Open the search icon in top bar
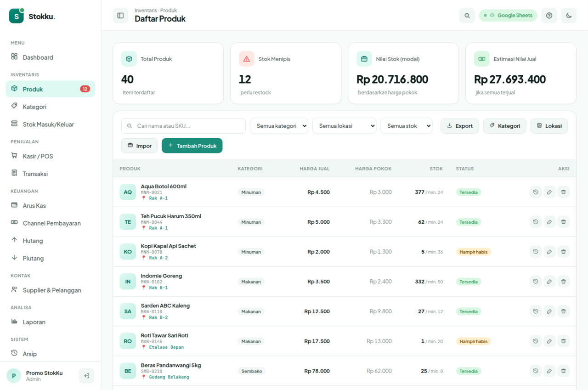The image size is (588, 390). tap(467, 15)
